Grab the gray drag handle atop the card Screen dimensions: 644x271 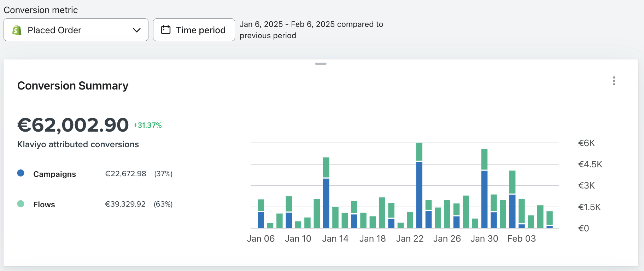[321, 64]
